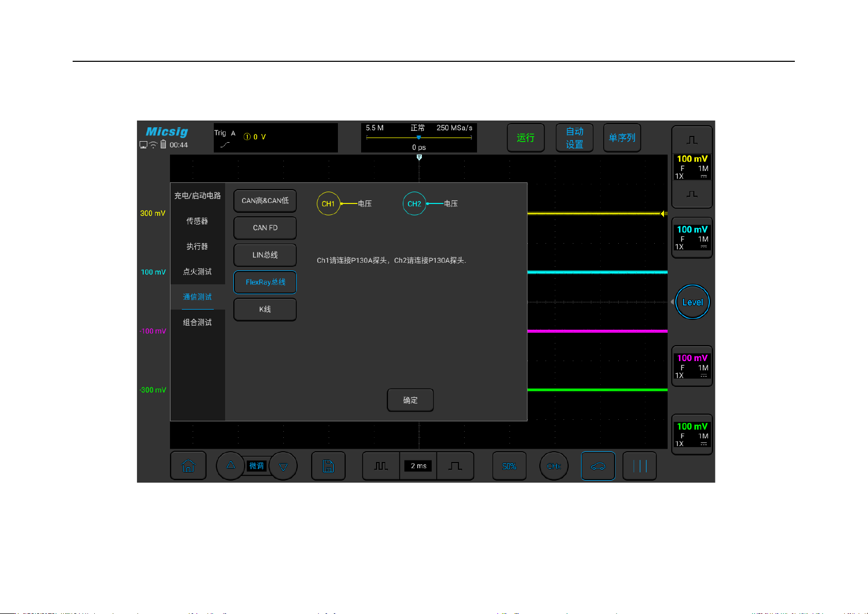Tap the trigger position T marker
Image resolution: width=868 pixels, height=614 pixels.
(419, 158)
